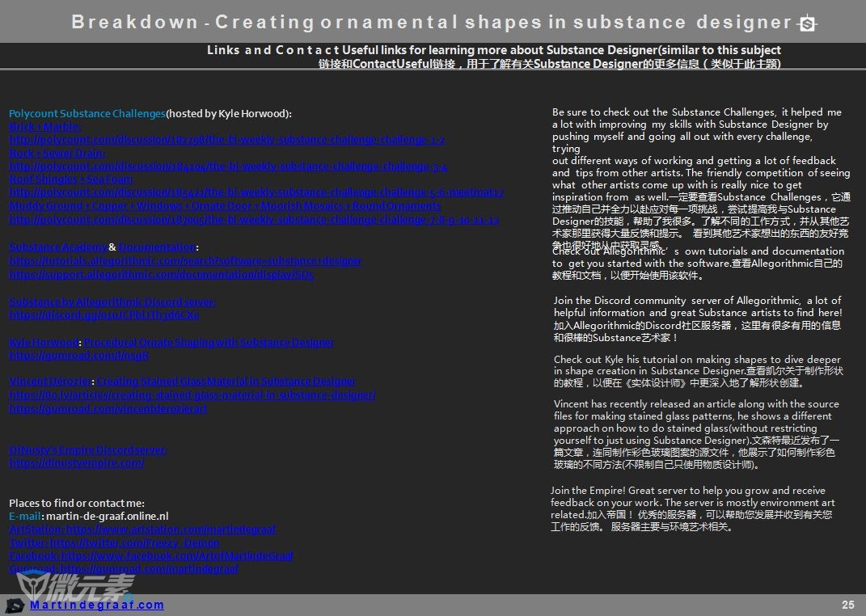The width and height of the screenshot is (866, 616).
Task: Open the Roof Shingles + Sea Foam link
Action: 70,179
